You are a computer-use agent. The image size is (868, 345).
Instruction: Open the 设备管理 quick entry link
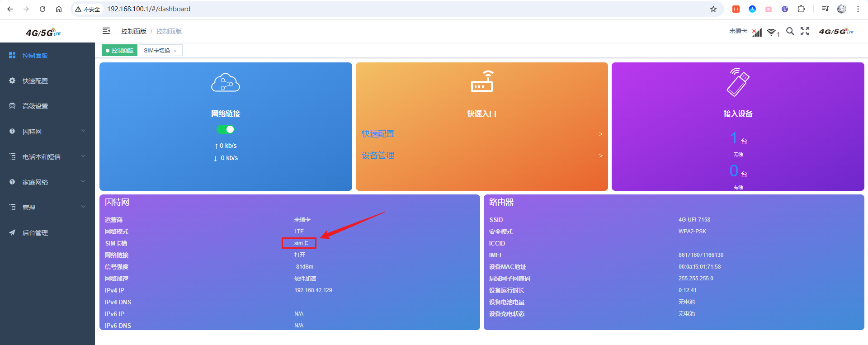378,156
